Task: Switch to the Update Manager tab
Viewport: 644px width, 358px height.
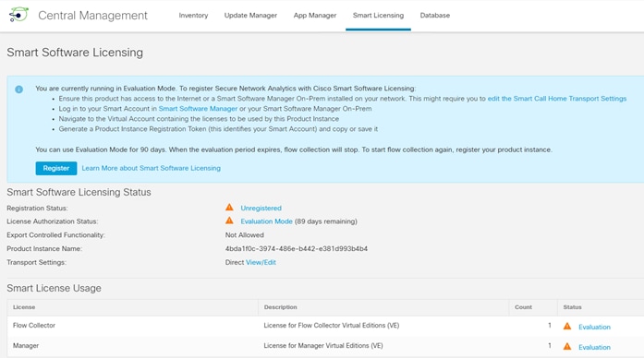Action: click(250, 15)
